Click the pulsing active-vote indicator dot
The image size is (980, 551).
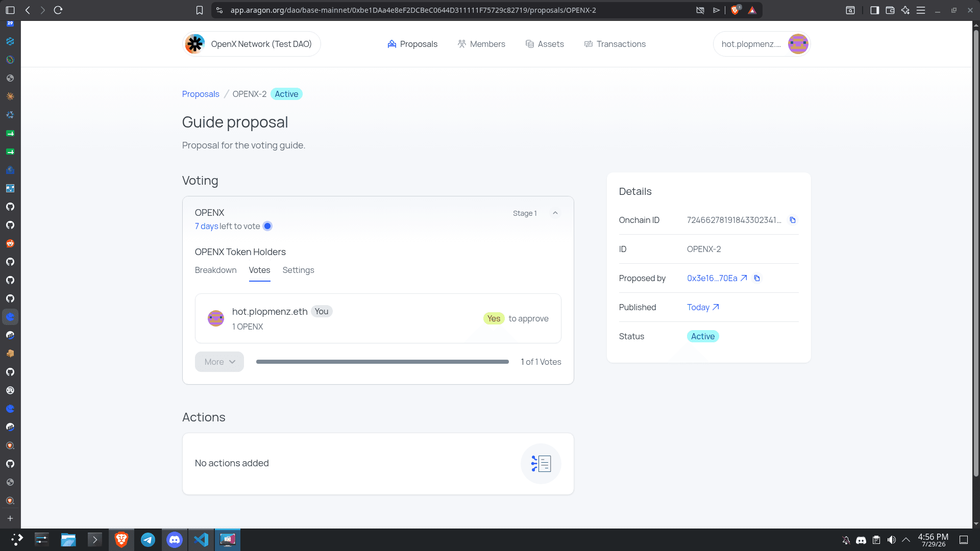(x=267, y=226)
